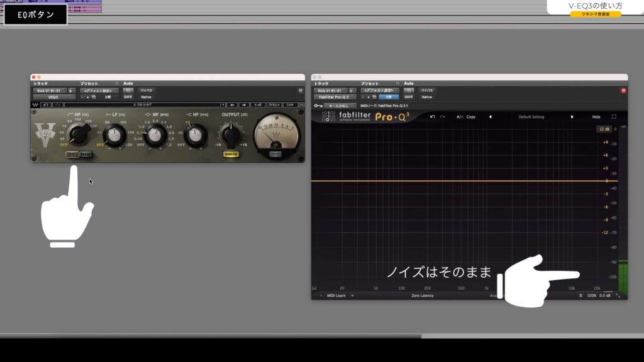Toggle bypass button in Pro-Q 3 window

point(427,90)
